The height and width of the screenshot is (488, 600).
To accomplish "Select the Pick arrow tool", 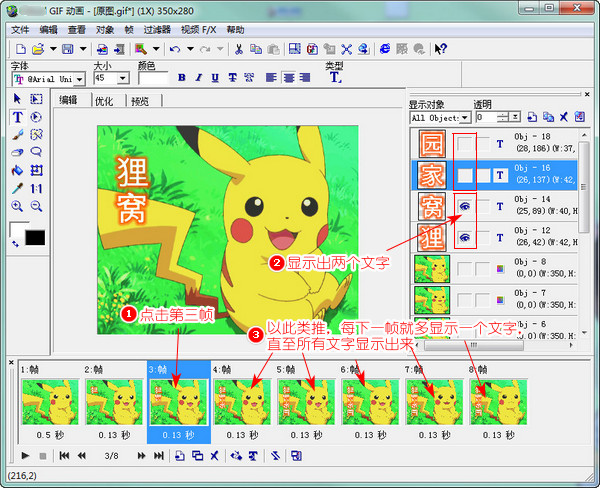I will click(17, 99).
